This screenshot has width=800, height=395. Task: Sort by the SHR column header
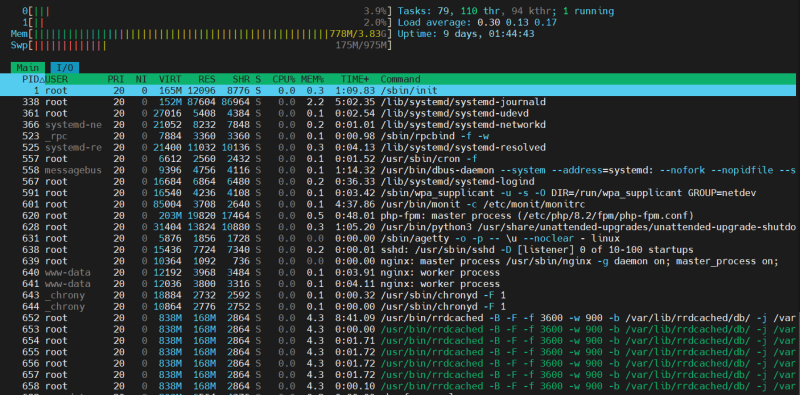pyautogui.click(x=241, y=79)
